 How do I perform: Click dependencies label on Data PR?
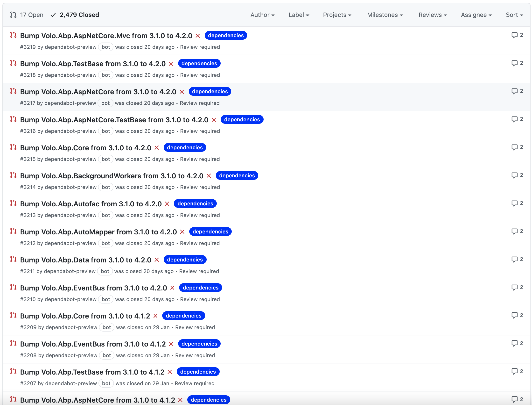click(185, 260)
